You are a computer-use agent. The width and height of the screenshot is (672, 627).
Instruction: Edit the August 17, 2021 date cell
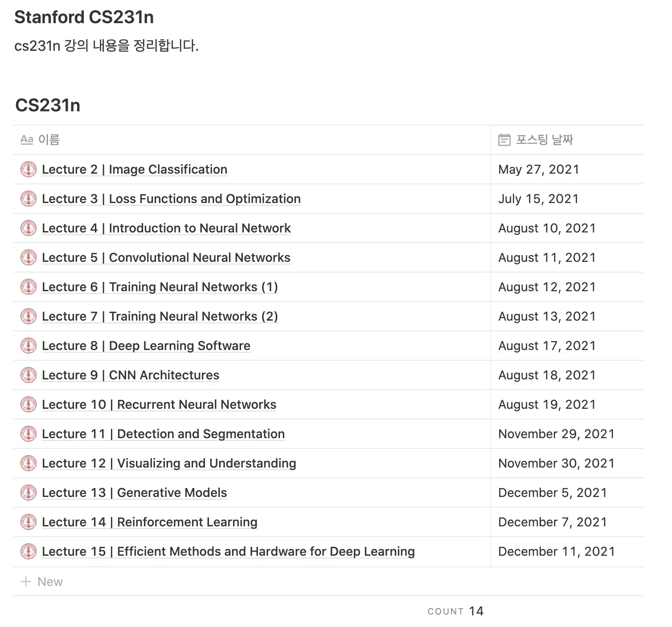[x=567, y=346]
